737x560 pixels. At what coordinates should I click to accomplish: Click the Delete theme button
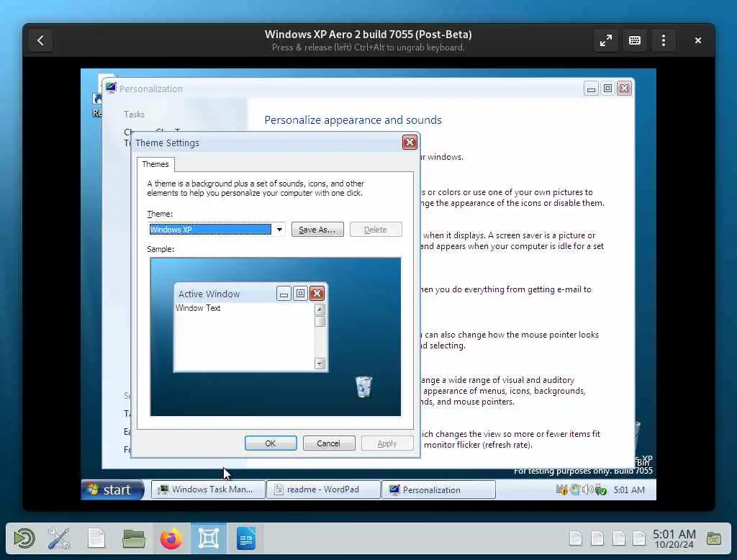pos(376,230)
